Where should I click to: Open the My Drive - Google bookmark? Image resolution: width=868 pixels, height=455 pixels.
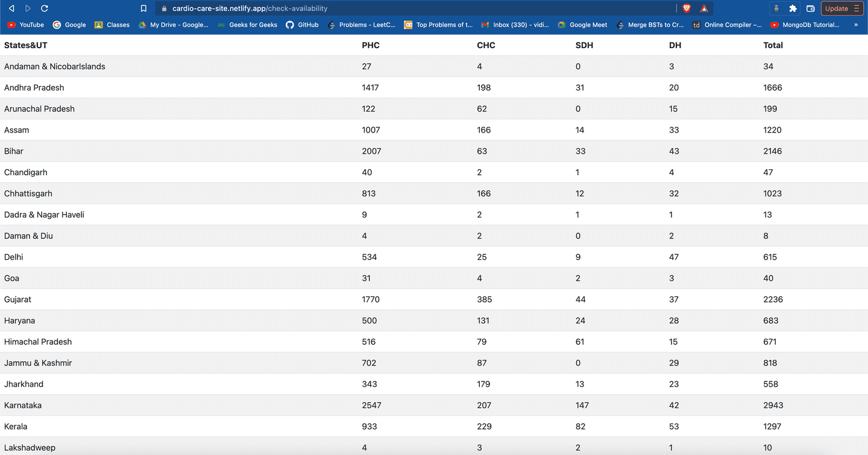[x=173, y=25]
